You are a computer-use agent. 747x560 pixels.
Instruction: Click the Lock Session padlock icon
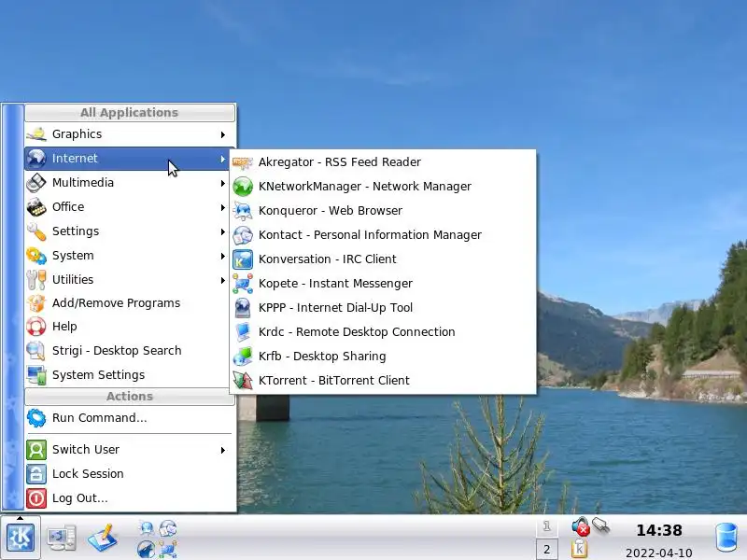[x=36, y=474]
